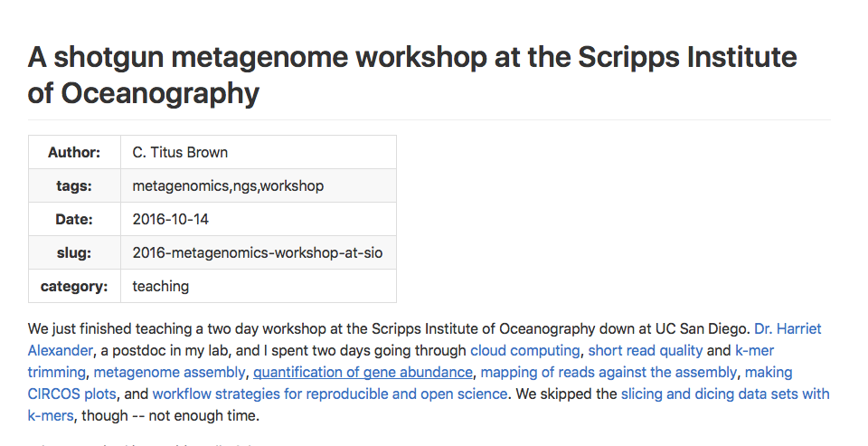Open workflow strategies for reproducible science link
This screenshot has width=868, height=446.
click(330, 394)
